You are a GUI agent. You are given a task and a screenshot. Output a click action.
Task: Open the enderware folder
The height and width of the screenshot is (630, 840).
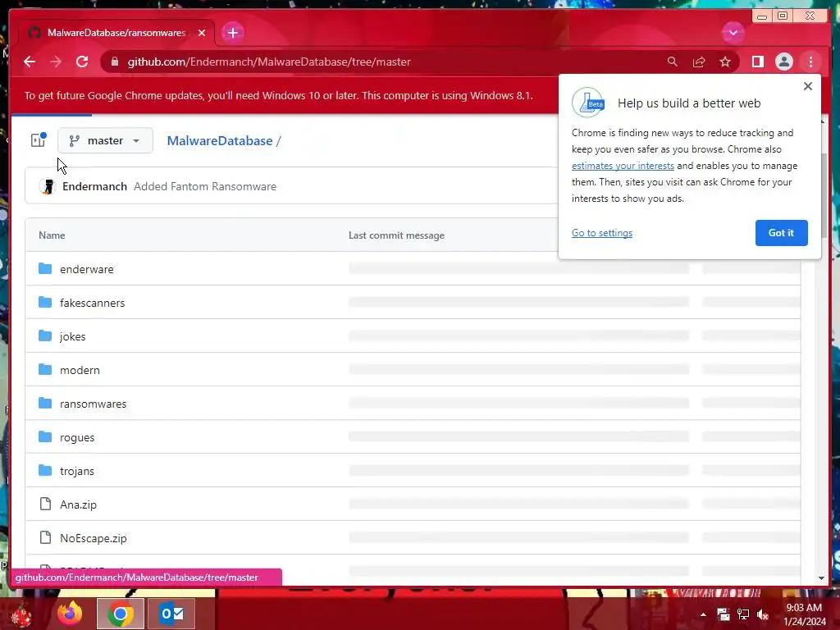tap(86, 269)
